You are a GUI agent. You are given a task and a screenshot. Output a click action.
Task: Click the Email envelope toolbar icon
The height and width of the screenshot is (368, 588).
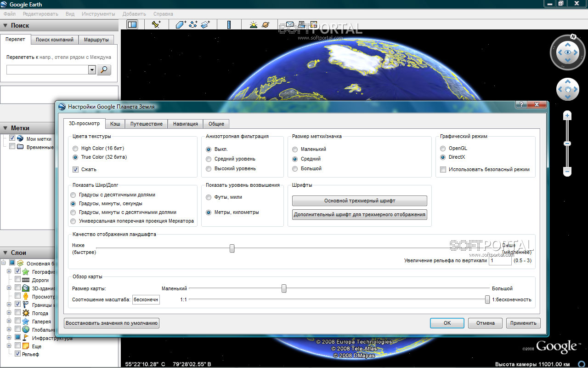click(289, 24)
